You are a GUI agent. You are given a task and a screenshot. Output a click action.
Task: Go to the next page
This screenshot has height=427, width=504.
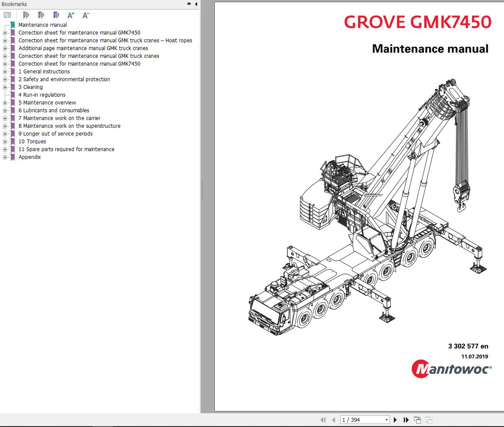click(x=395, y=420)
